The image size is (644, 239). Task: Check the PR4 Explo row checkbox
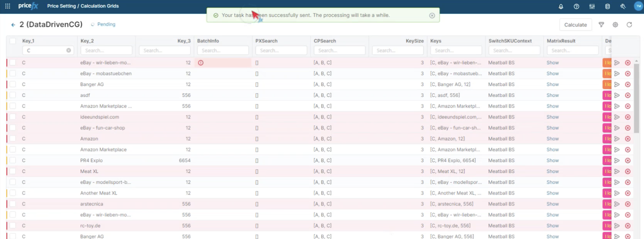13,160
